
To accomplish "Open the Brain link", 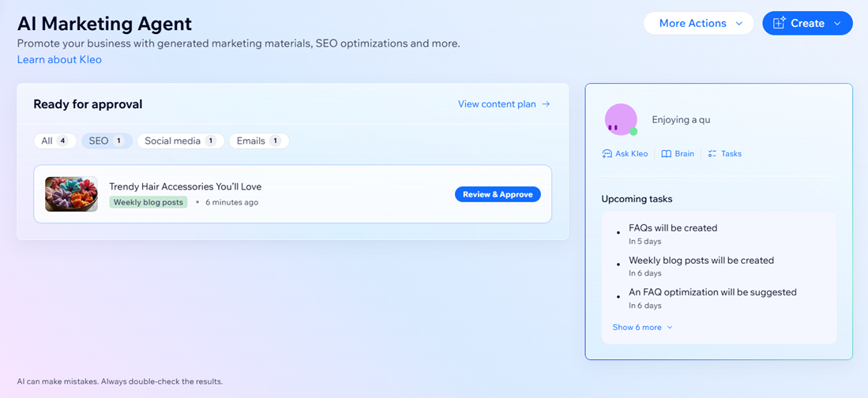I will 678,154.
